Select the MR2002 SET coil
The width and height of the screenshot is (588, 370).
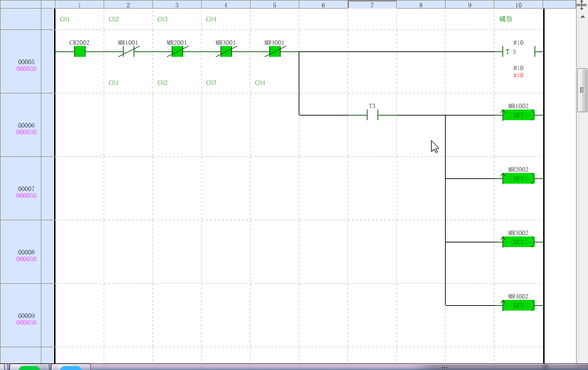pos(518,178)
